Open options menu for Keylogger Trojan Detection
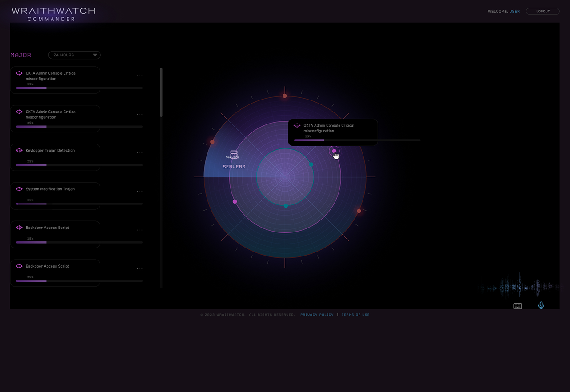The width and height of the screenshot is (570, 392). (140, 153)
